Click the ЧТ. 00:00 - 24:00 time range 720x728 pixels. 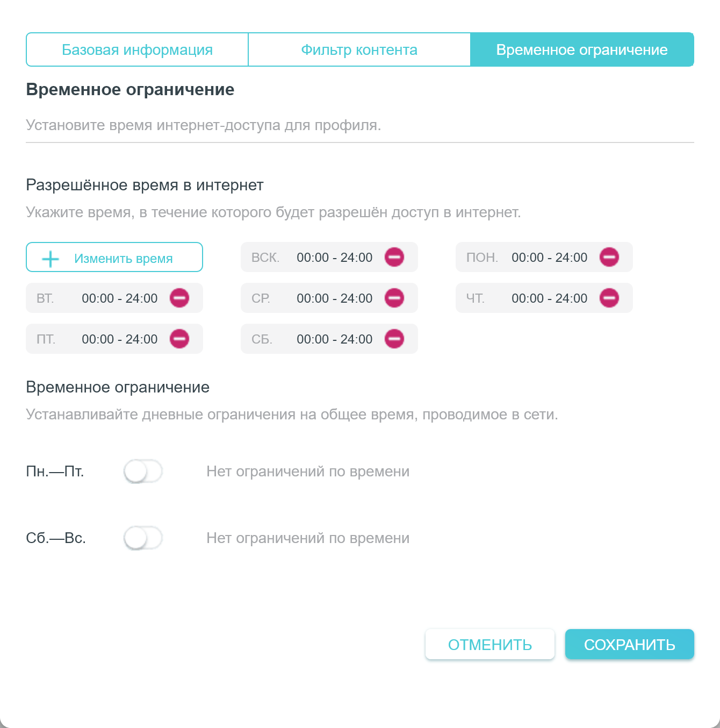point(549,298)
